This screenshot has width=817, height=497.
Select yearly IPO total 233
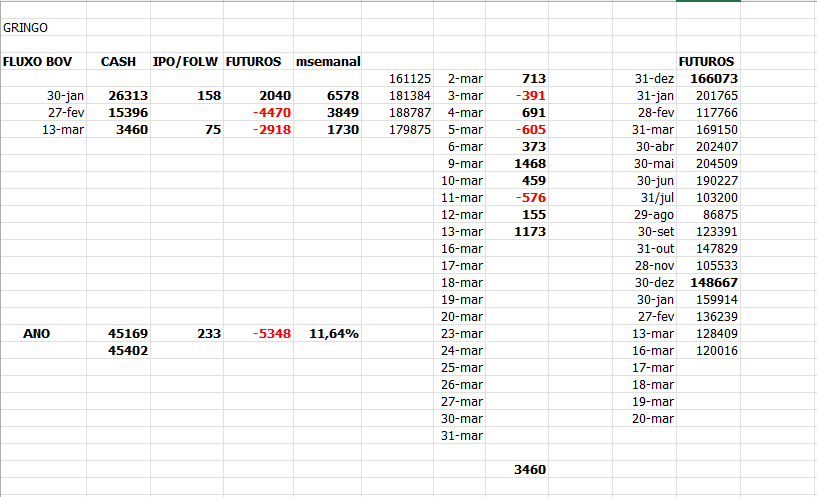pos(187,333)
